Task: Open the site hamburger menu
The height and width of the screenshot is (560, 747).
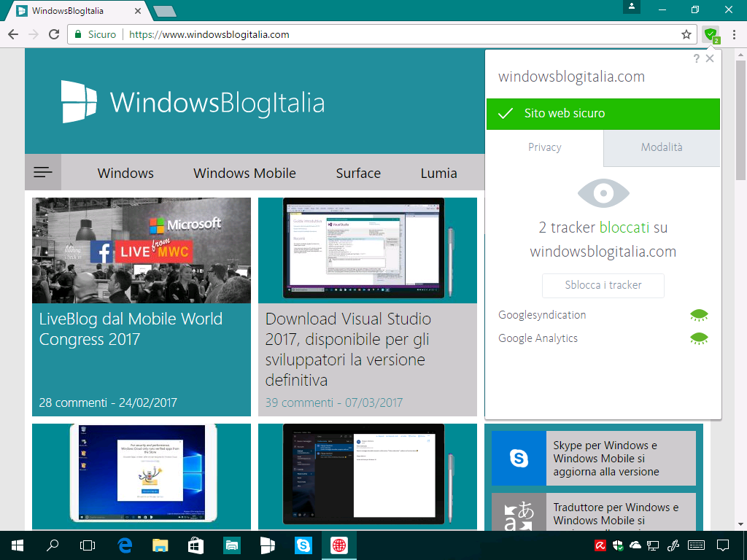Action: click(43, 172)
